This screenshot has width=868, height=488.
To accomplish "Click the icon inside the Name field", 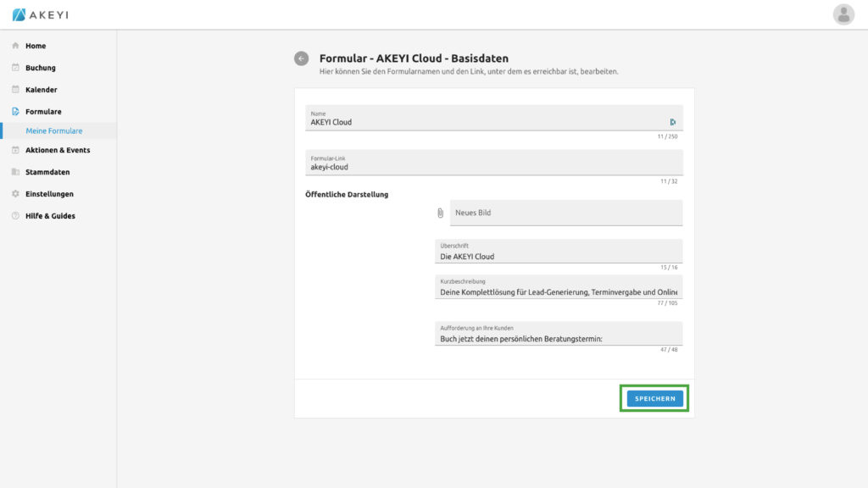I will click(x=672, y=122).
